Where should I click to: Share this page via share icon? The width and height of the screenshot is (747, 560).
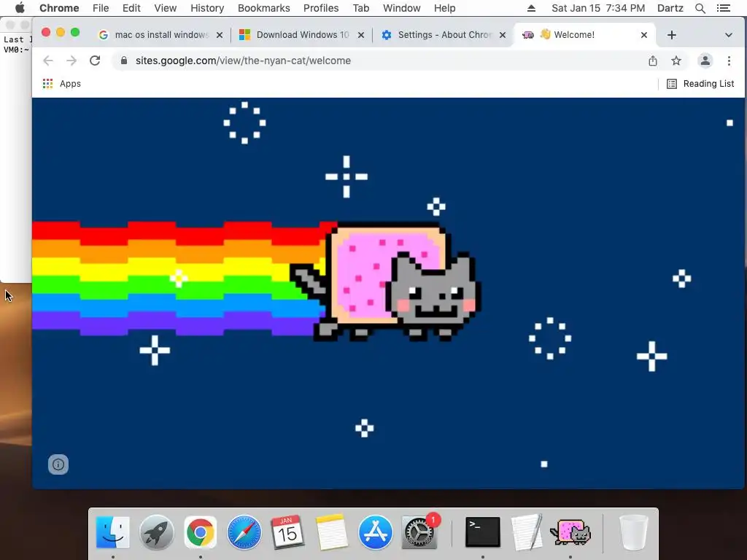pos(653,61)
